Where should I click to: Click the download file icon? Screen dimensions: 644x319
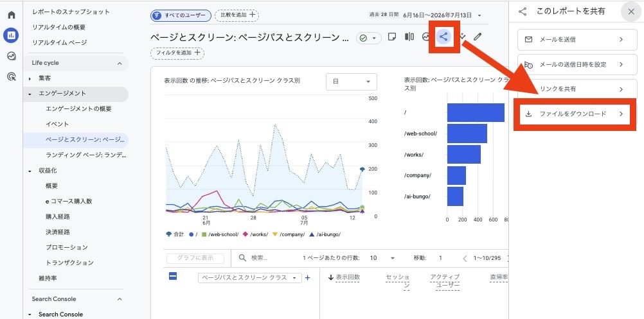[529, 114]
